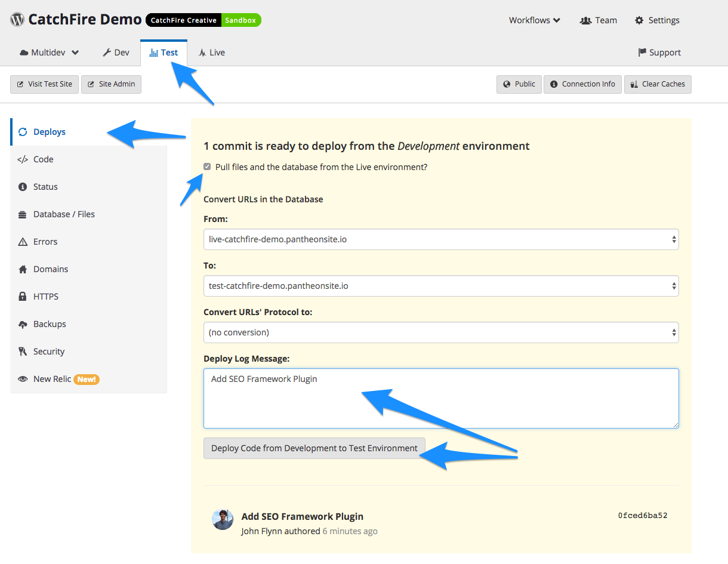
Task: Click the Support flag icon
Action: [x=642, y=53]
